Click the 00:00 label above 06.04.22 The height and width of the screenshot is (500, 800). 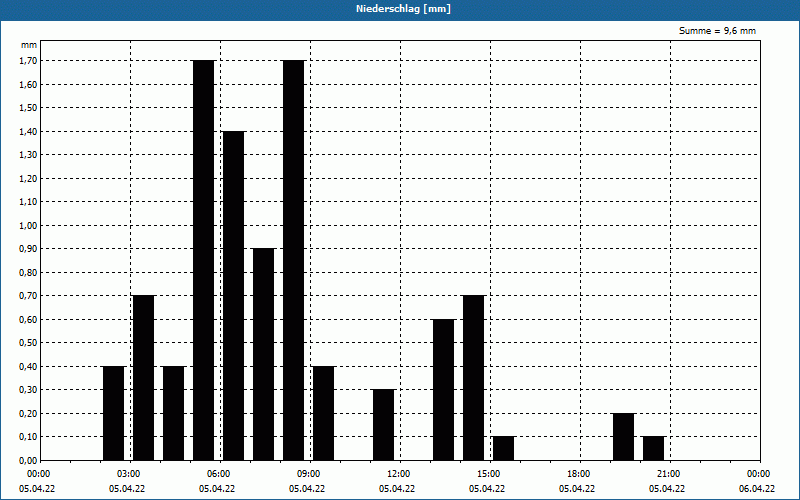[x=758, y=474]
